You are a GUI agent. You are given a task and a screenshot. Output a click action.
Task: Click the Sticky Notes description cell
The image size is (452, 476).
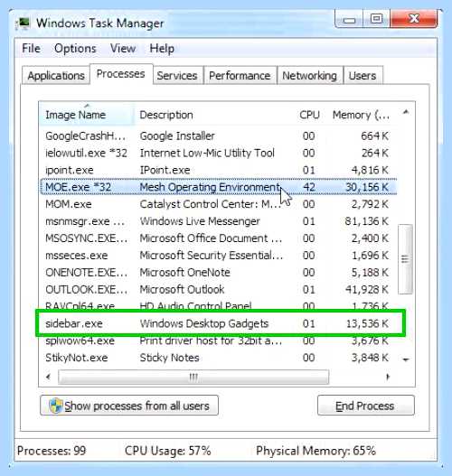coord(169,358)
